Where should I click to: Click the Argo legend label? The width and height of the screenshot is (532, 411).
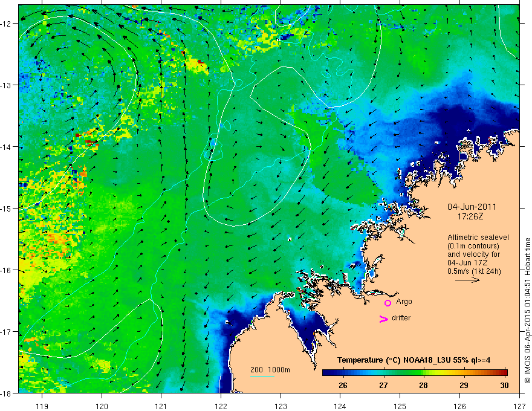404,302
